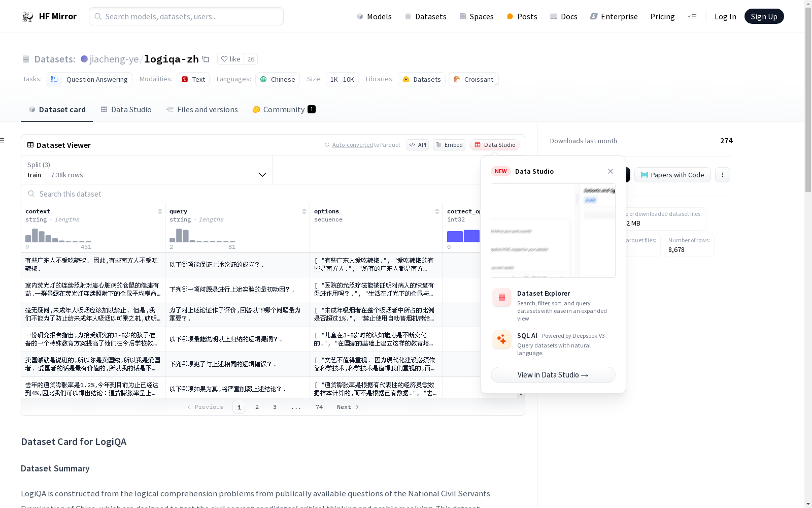Open Posts in the top navigation

[522, 16]
